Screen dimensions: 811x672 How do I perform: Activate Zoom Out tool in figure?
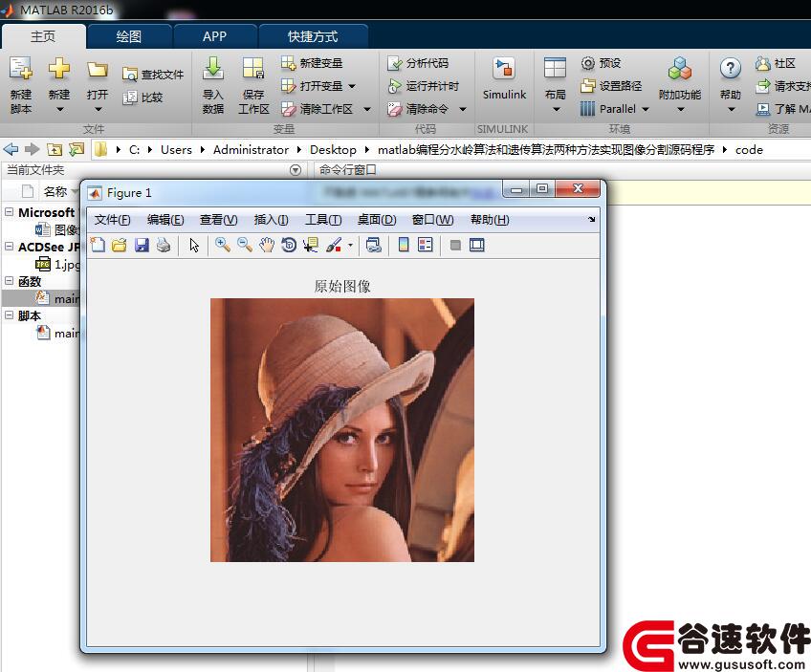point(245,245)
